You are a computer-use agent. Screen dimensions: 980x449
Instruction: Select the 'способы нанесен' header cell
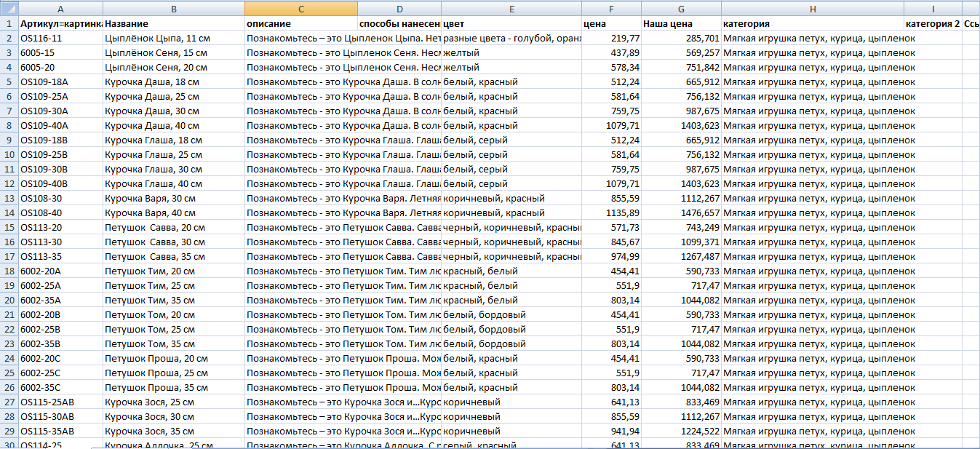pyautogui.click(x=399, y=23)
